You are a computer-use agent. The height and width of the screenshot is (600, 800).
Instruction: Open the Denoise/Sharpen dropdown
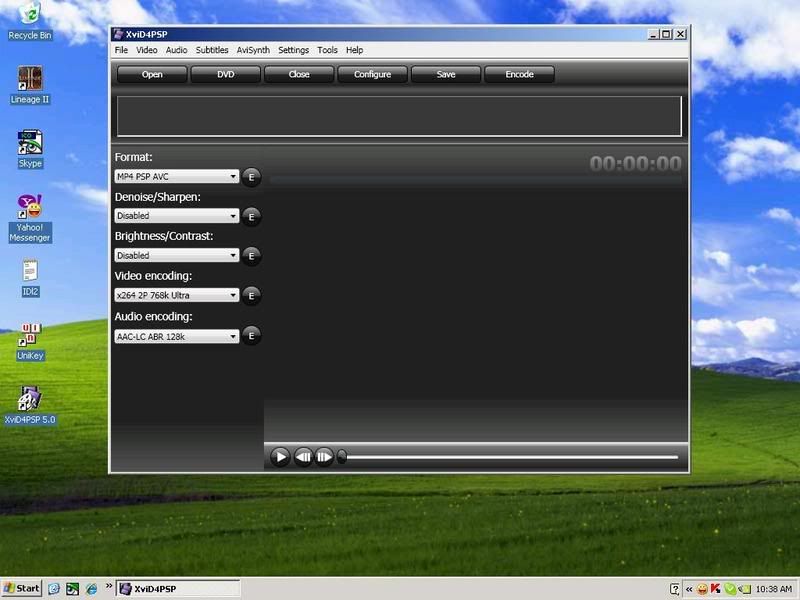pos(177,216)
